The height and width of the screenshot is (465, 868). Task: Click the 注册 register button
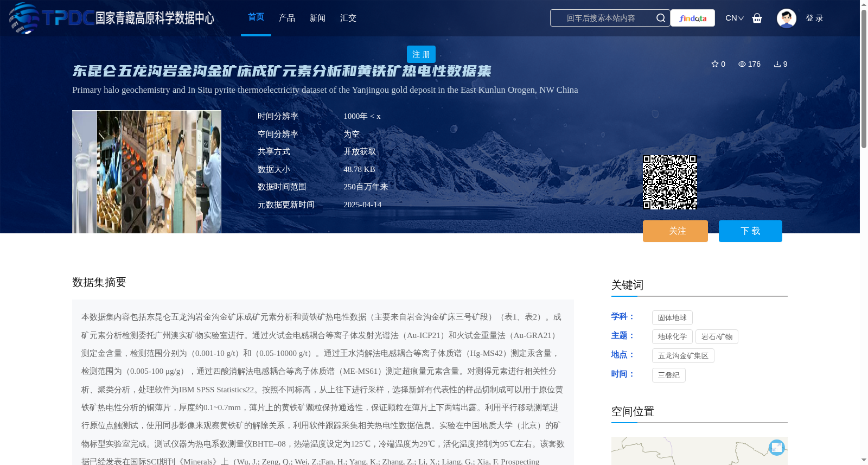421,54
